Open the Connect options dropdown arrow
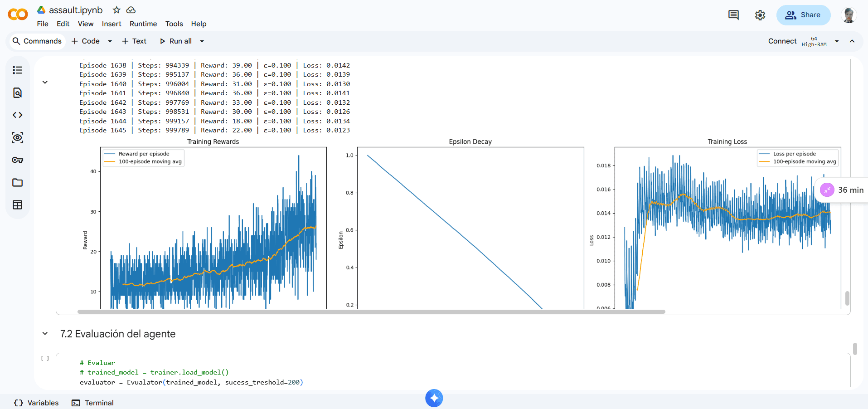Image resolution: width=868 pixels, height=409 pixels. [837, 41]
